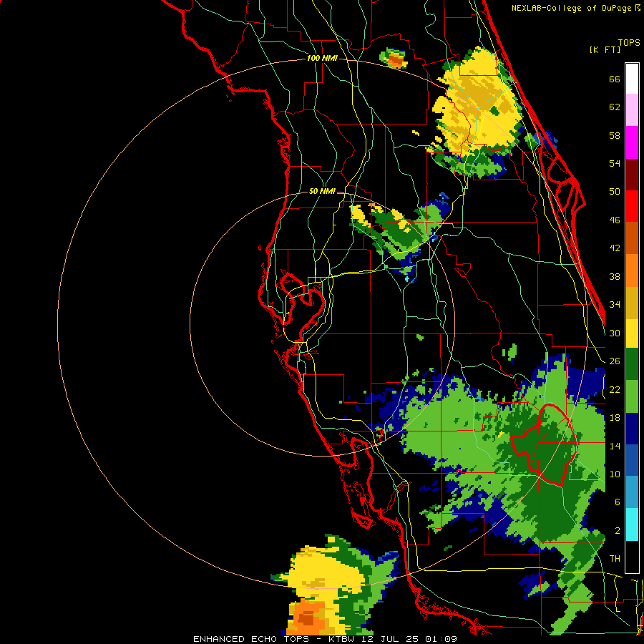Viewport: 644px width, 644px height.
Task: Click the K FT unit label
Action: click(605, 49)
